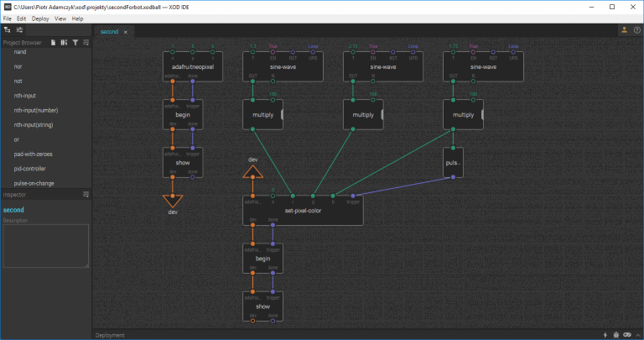
Task: Expand the Deployment panel
Action: pyautogui.click(x=636, y=334)
